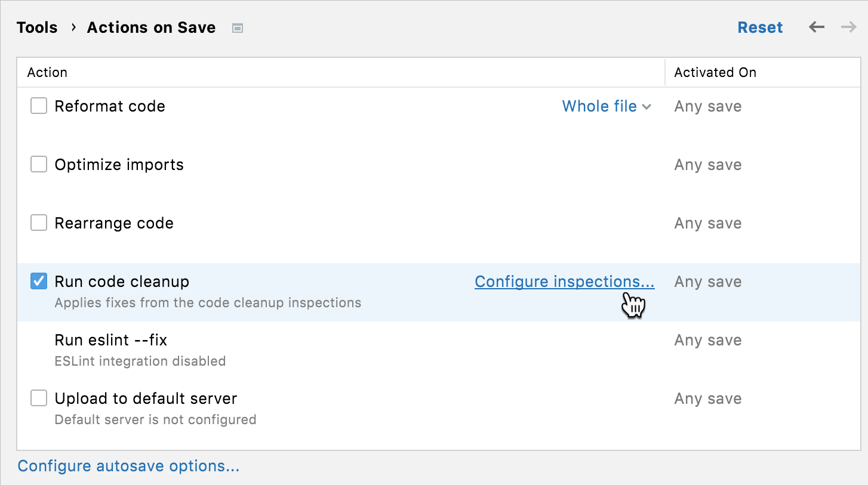The image size is (868, 485).
Task: Open the Whole file dropdown
Action: pos(606,106)
